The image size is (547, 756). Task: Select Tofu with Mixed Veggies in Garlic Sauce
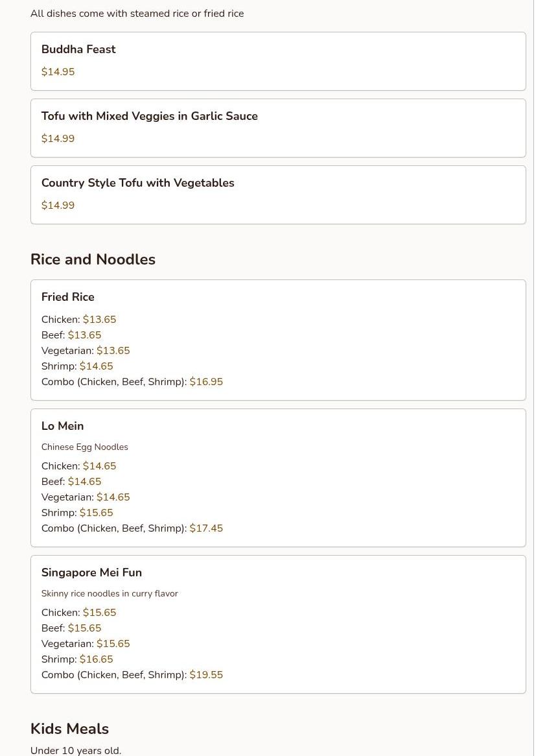point(149,117)
